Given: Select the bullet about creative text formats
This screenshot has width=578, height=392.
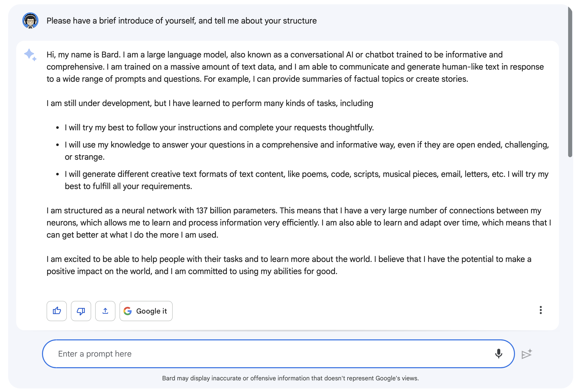Looking at the screenshot, I should [x=307, y=180].
